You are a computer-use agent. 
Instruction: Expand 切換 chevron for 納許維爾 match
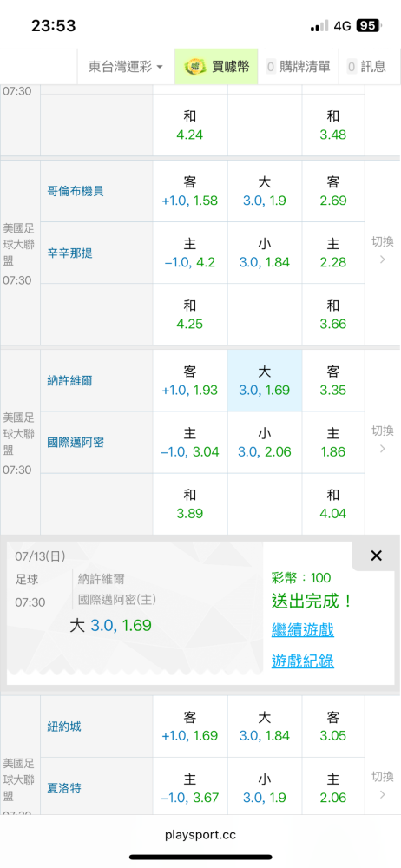pos(382,439)
